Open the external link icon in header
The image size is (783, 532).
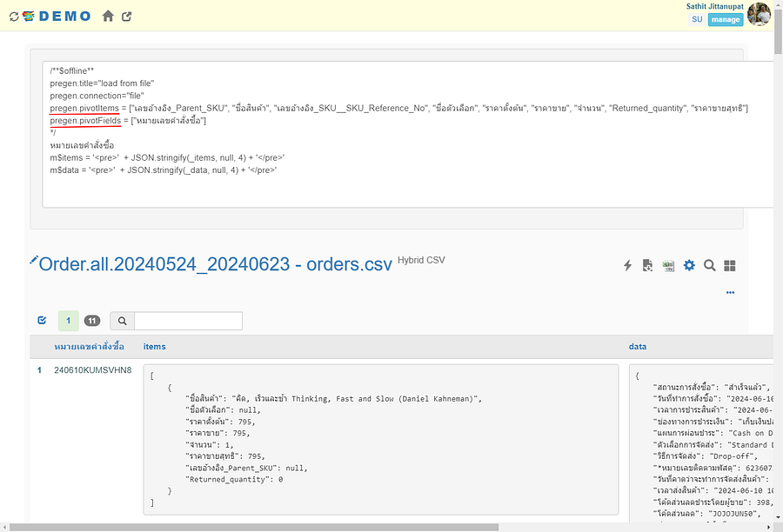(128, 17)
